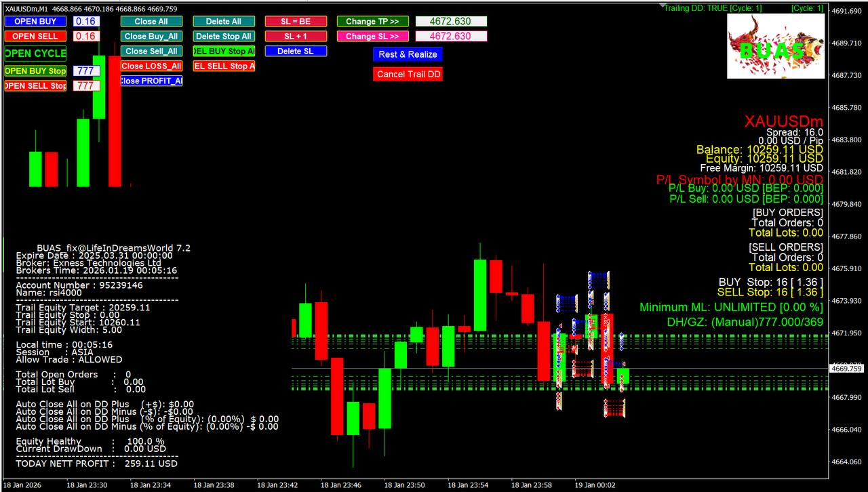Image resolution: width=868 pixels, height=492 pixels.
Task: Click the lot size field beside OPEN BUY
Action: [x=86, y=22]
